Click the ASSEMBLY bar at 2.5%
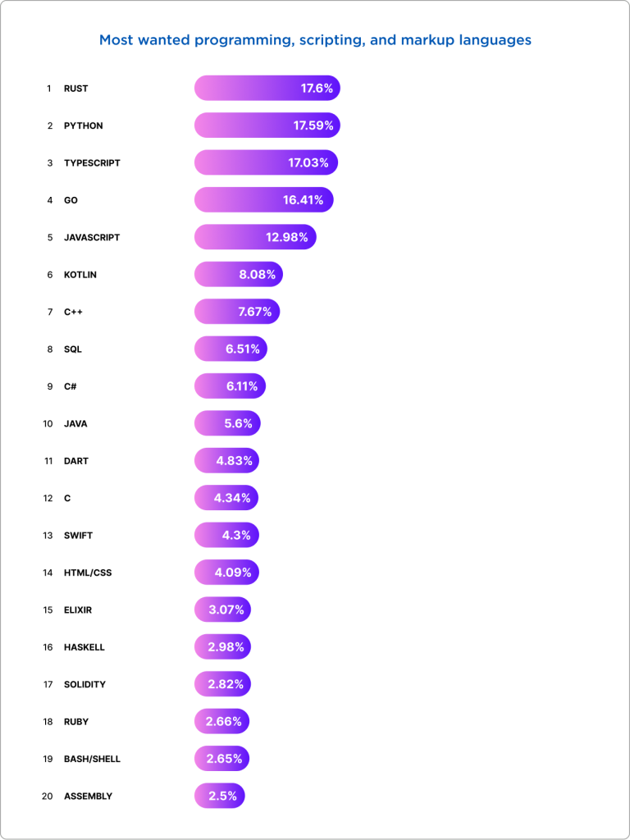The height and width of the screenshot is (840, 630). point(219,796)
